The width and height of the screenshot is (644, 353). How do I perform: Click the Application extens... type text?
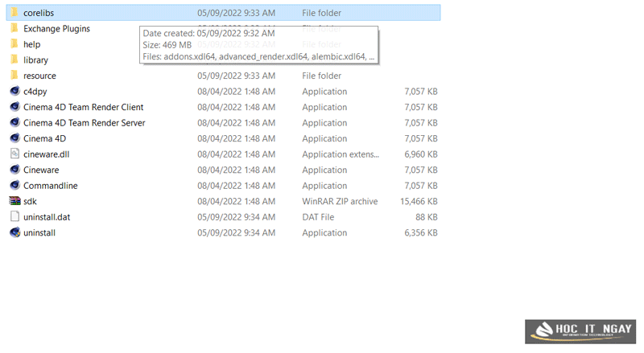(x=341, y=154)
